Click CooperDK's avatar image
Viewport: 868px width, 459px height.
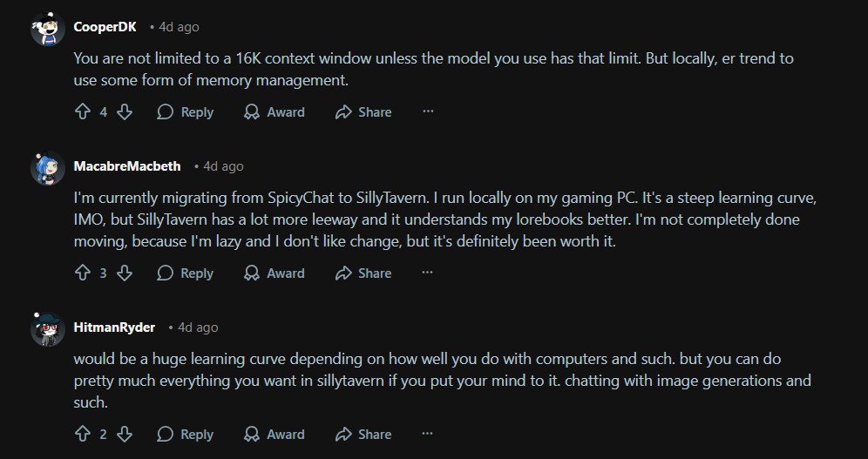[47, 29]
